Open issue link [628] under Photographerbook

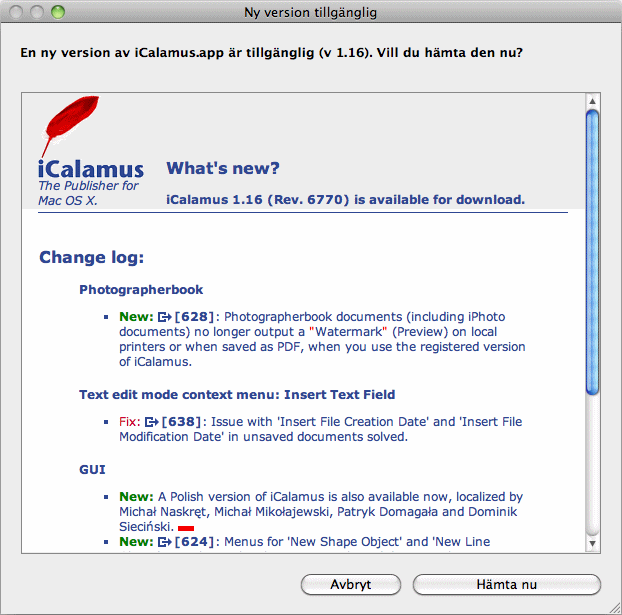pyautogui.click(x=194, y=317)
